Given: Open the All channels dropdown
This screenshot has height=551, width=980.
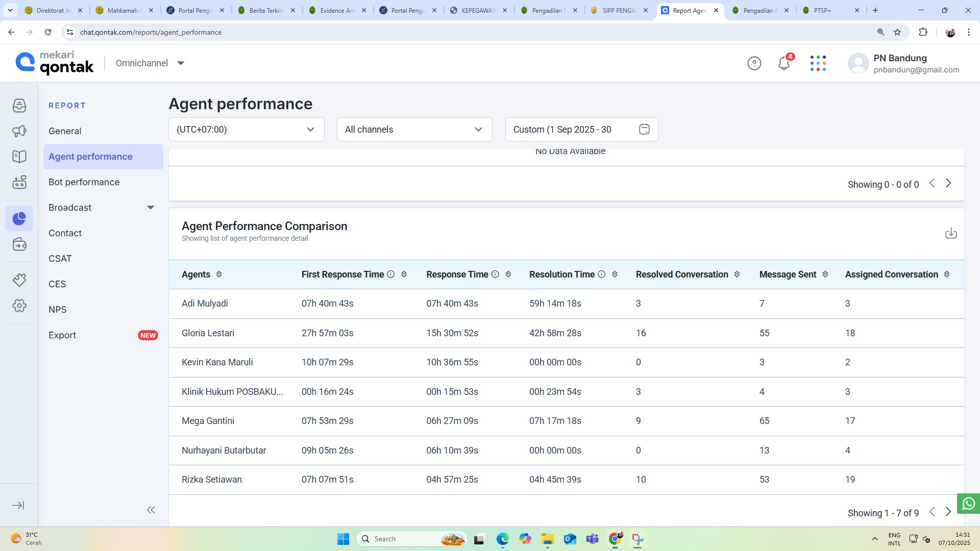Looking at the screenshot, I should click(x=414, y=130).
